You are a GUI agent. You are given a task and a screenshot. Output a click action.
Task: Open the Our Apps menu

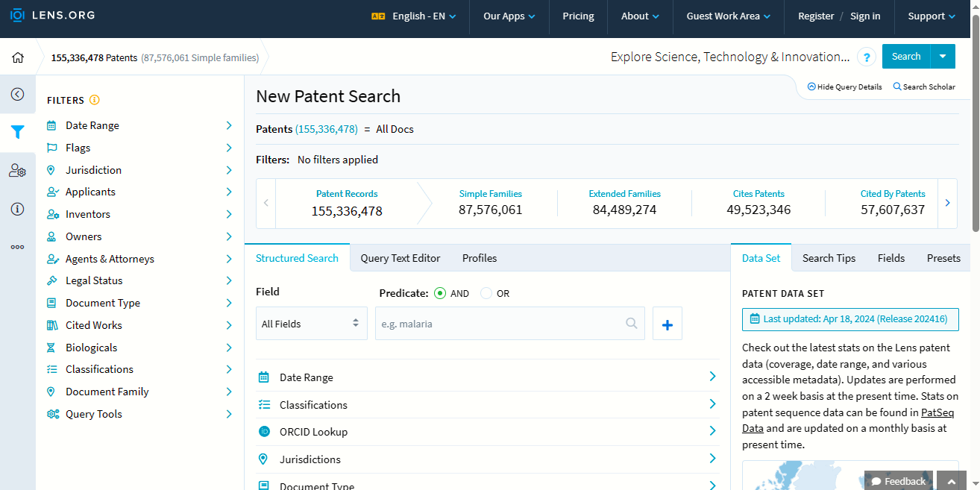[509, 16]
